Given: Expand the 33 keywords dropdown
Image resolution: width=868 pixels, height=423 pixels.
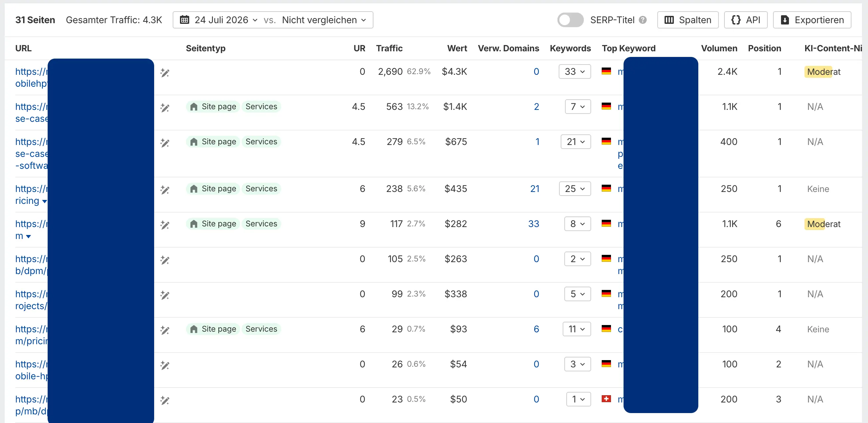Looking at the screenshot, I should (575, 71).
